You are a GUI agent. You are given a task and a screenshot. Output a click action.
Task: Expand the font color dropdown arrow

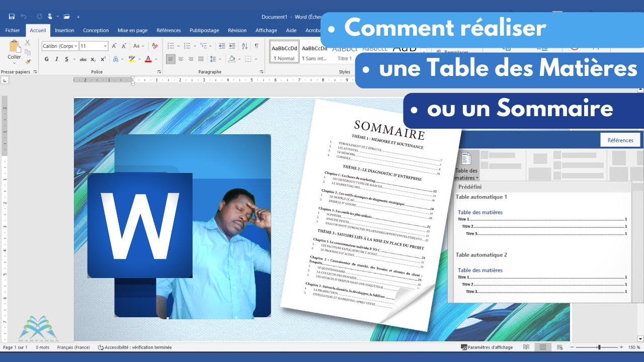(x=155, y=59)
